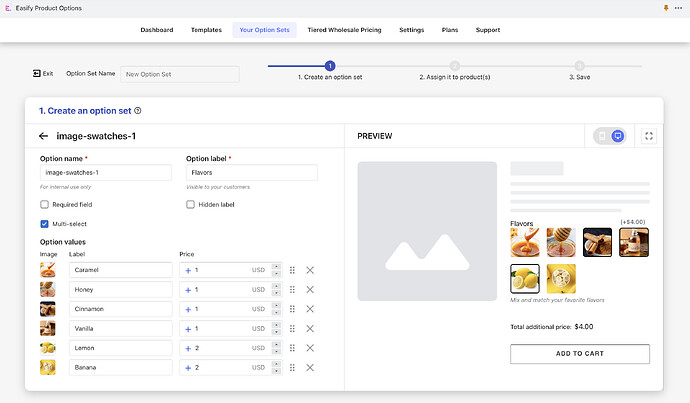This screenshot has height=403, width=690.
Task: Click drag handle for Honey row
Action: point(292,289)
